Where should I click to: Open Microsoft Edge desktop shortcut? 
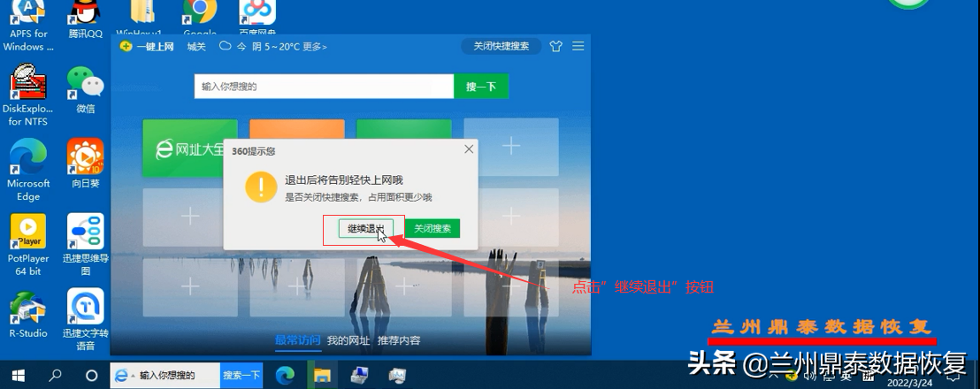pos(28,170)
